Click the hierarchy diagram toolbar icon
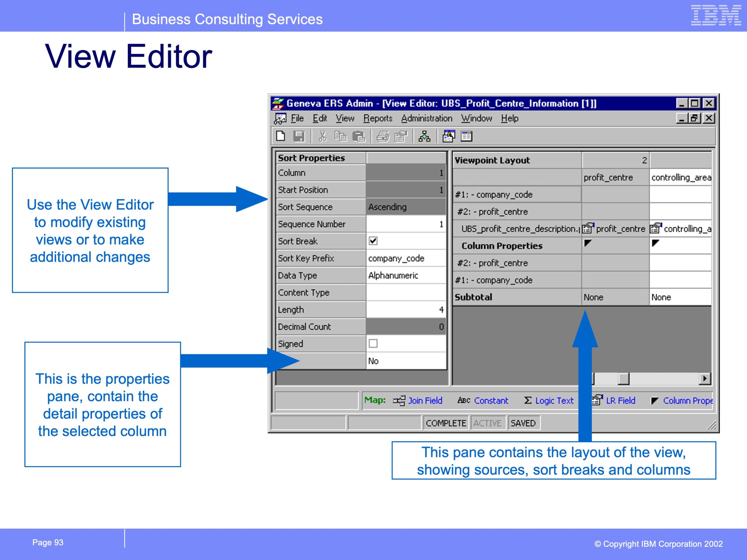 pyautogui.click(x=425, y=136)
